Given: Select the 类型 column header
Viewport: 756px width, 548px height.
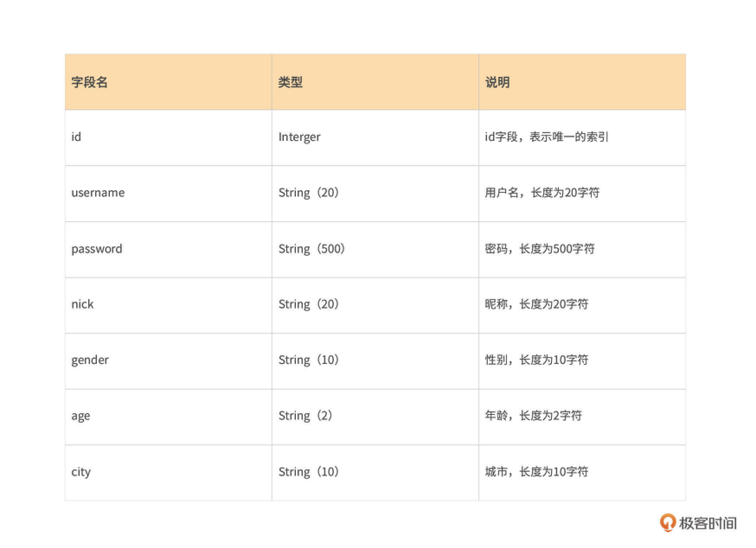Looking at the screenshot, I should click(x=290, y=82).
